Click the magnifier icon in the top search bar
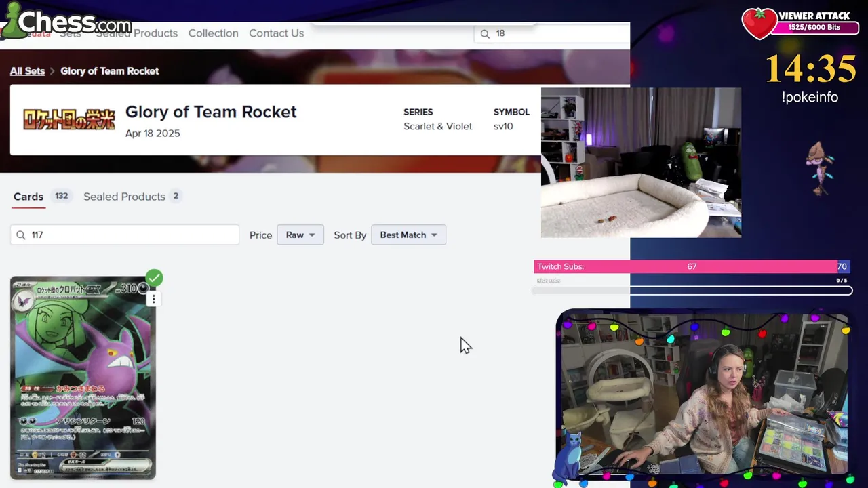Viewport: 868px width, 488px height. click(485, 33)
